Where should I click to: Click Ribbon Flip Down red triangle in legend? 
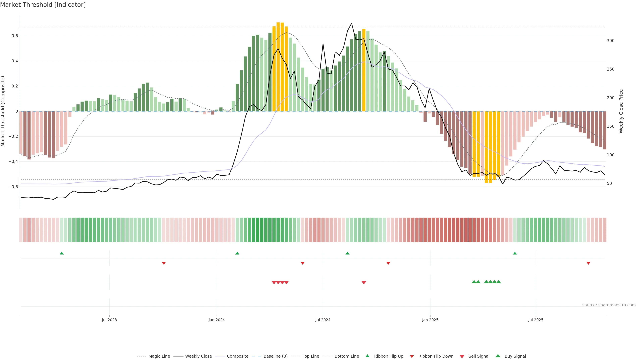(x=412, y=356)
